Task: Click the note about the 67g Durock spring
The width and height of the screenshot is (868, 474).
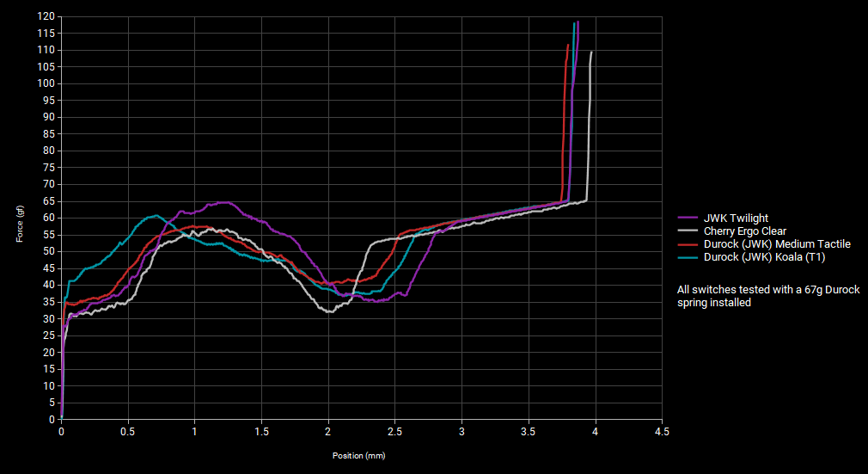Action: point(767,296)
